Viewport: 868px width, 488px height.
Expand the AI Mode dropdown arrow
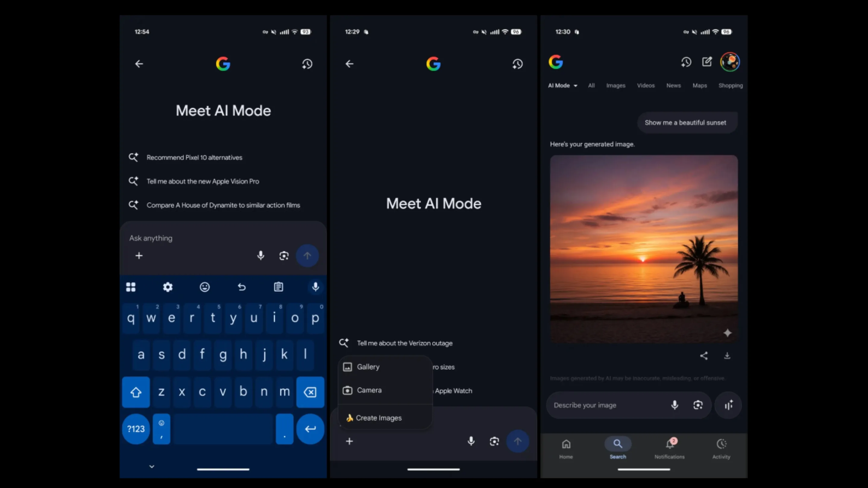pyautogui.click(x=576, y=86)
